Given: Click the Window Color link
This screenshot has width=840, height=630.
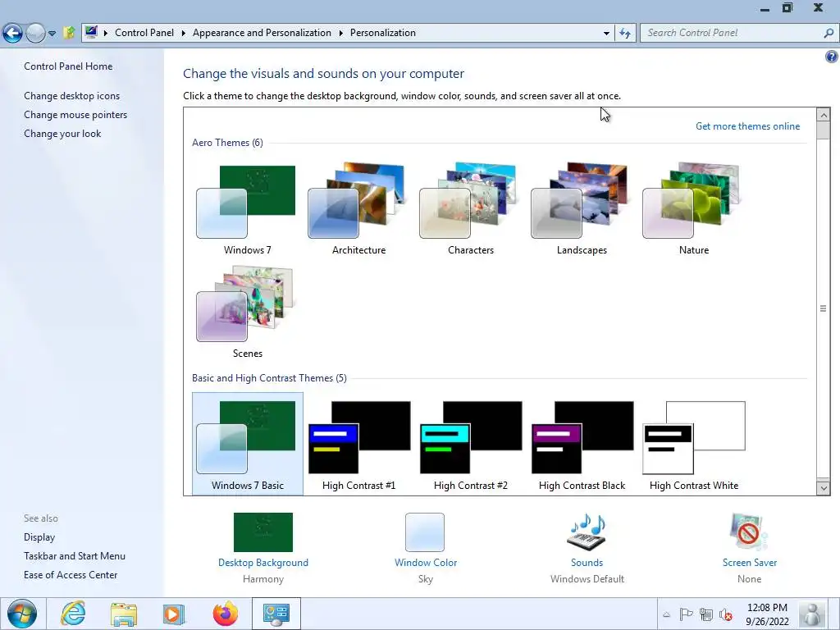Looking at the screenshot, I should point(426,563).
